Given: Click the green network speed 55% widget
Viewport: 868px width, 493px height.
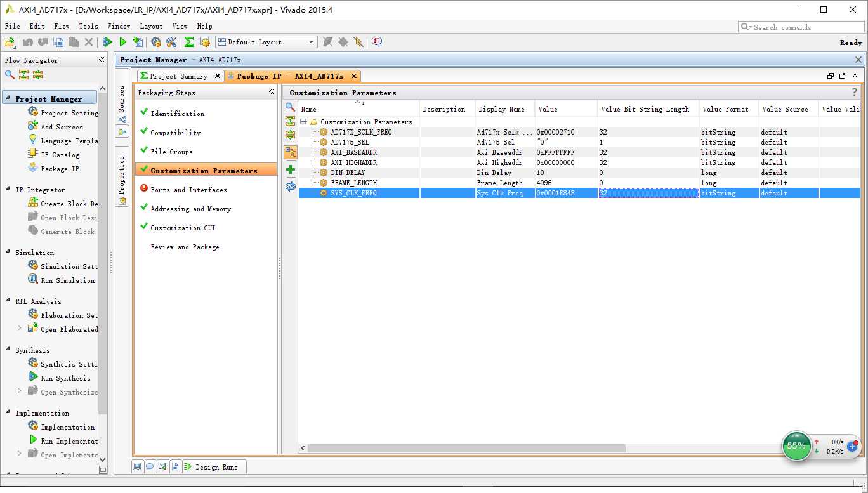Looking at the screenshot, I should pos(796,445).
